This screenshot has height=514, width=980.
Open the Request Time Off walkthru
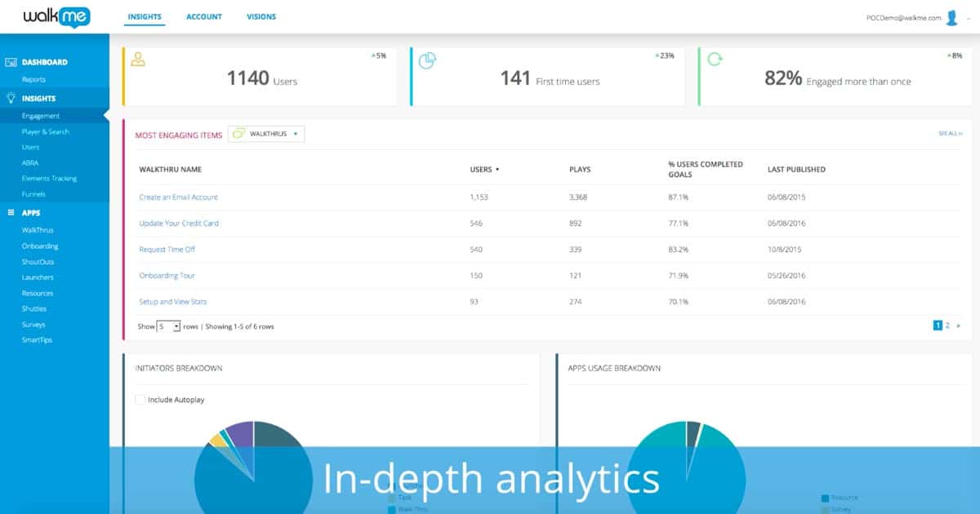click(167, 250)
